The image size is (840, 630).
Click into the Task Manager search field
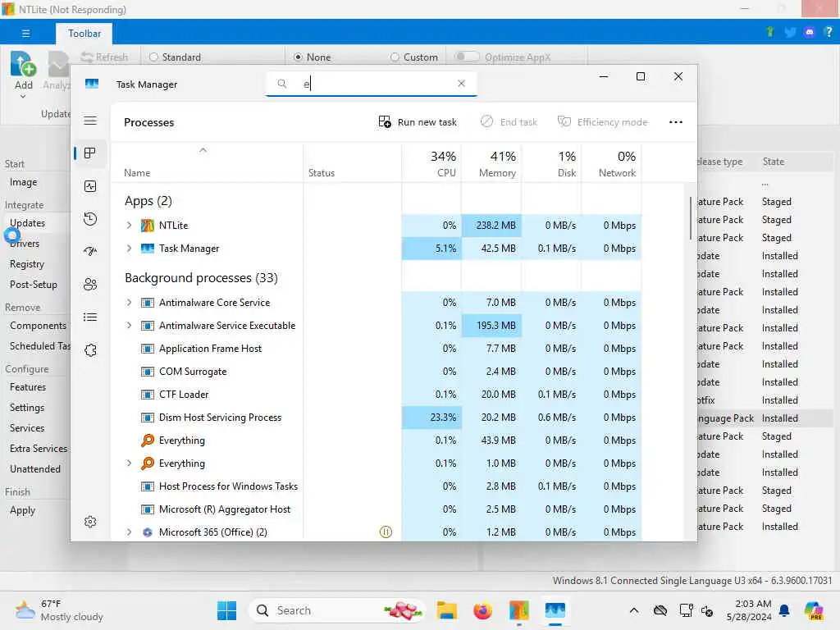click(x=371, y=84)
